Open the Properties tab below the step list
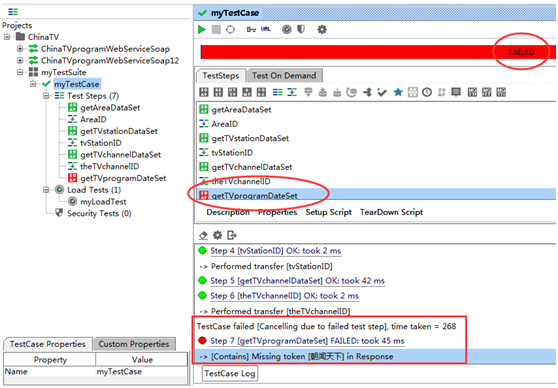The height and width of the screenshot is (388, 558). point(278,212)
